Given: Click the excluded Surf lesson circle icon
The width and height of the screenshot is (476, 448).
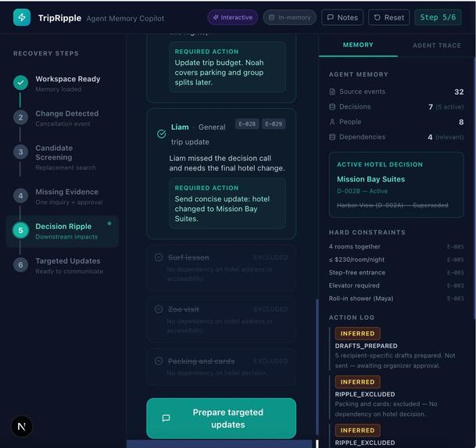Looking at the screenshot, I should pos(159,257).
